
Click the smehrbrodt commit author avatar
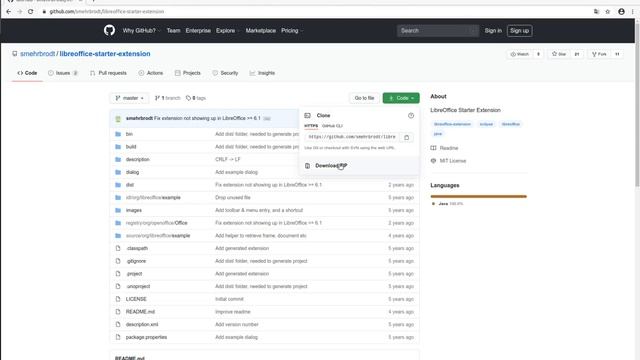tap(118, 118)
